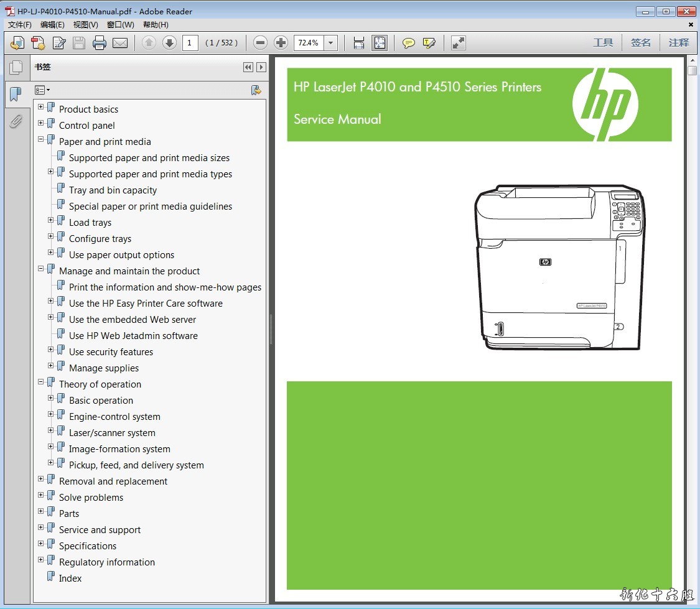The width and height of the screenshot is (700, 609).
Task: Jump to the Tray and bin capacity bookmark
Action: coord(113,190)
